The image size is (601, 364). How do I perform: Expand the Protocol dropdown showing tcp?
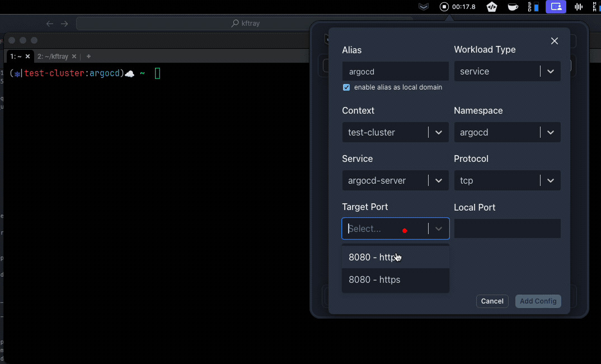pos(507,181)
